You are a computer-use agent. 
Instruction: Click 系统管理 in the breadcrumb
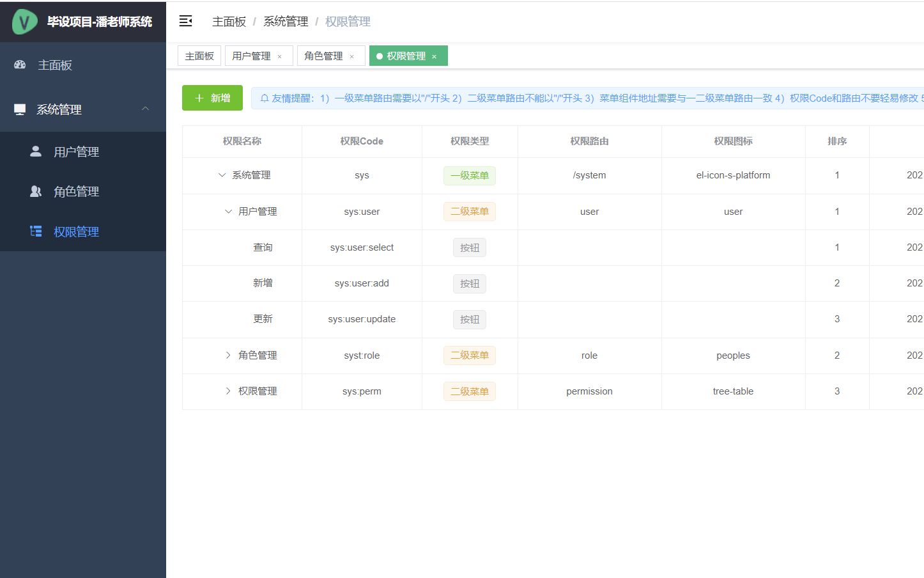[x=286, y=22]
